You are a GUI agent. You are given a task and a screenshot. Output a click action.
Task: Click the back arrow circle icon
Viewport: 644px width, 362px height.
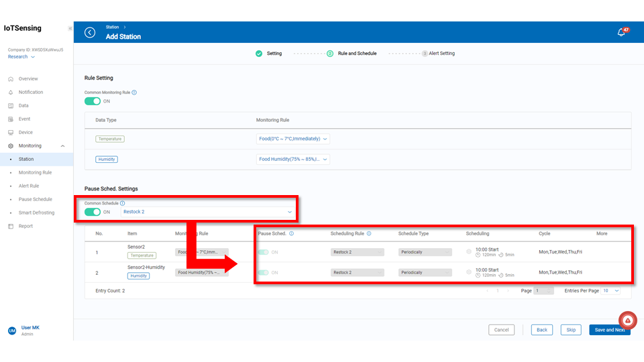point(90,33)
